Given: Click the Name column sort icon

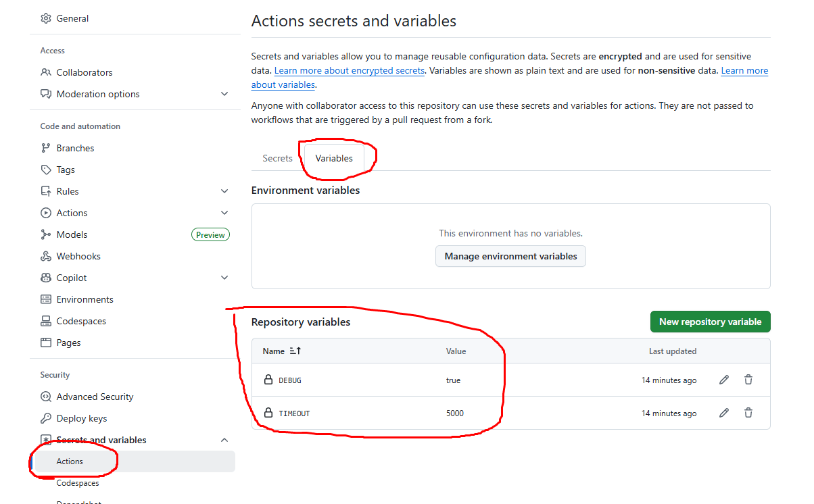Looking at the screenshot, I should pos(295,351).
